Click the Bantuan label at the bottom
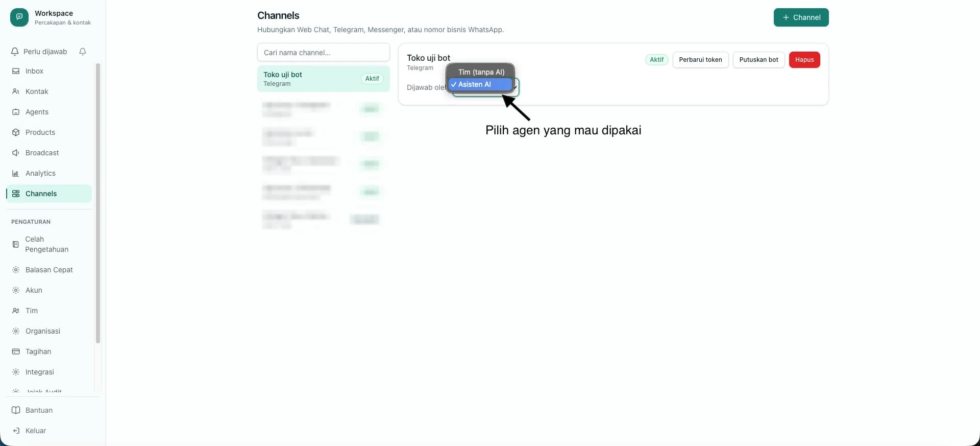The width and height of the screenshot is (980, 446). coord(39,410)
